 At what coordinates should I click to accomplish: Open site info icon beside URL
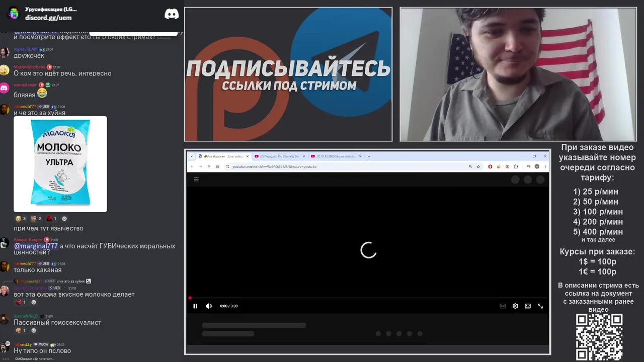tap(227, 166)
